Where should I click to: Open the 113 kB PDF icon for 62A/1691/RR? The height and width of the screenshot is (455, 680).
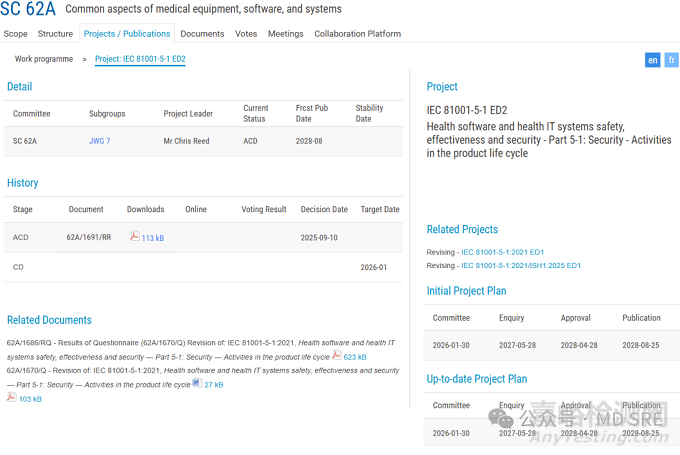pos(134,237)
